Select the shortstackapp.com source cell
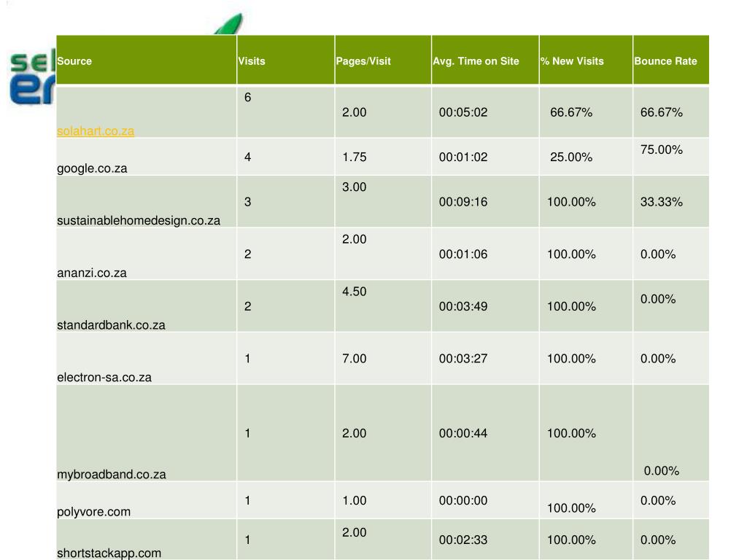 point(146,540)
